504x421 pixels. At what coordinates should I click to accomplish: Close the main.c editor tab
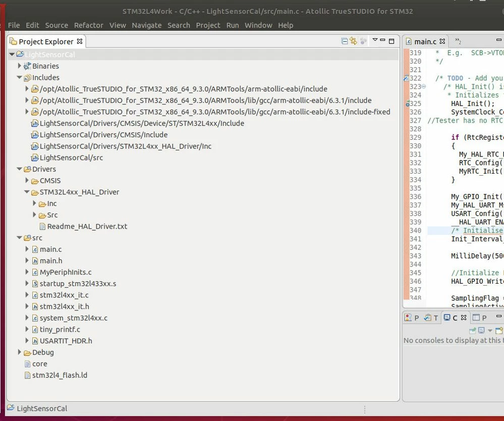pyautogui.click(x=442, y=41)
